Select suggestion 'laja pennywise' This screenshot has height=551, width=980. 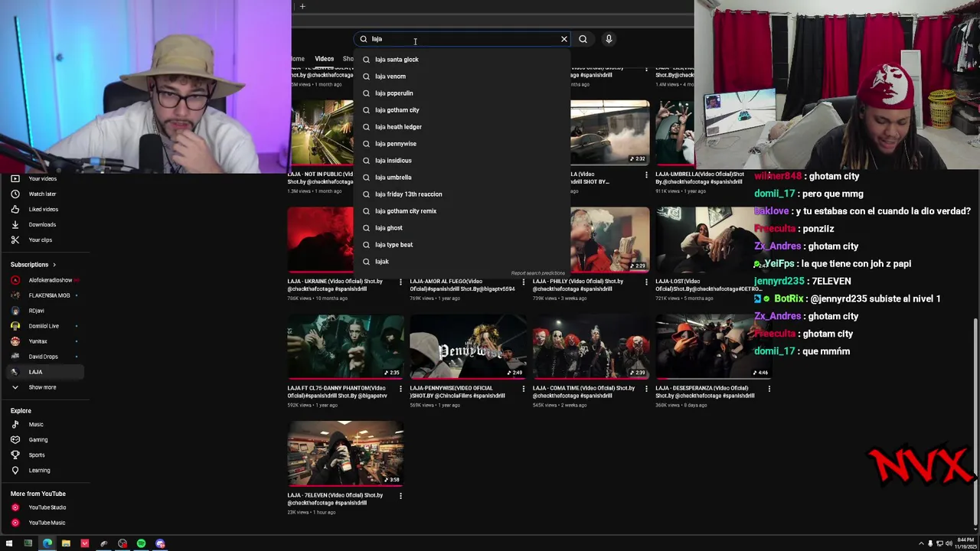pos(462,144)
